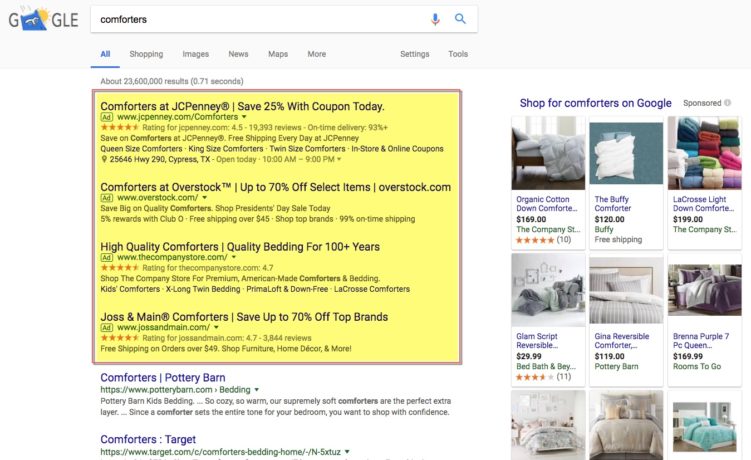Expand the JCPenney store hours dropdown

[339, 159]
